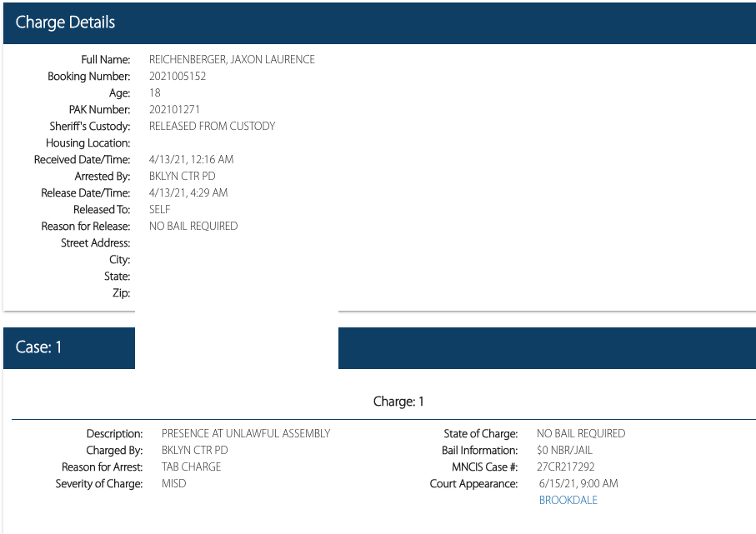
Task: Click the Case: 1 section header
Action: click(38, 347)
